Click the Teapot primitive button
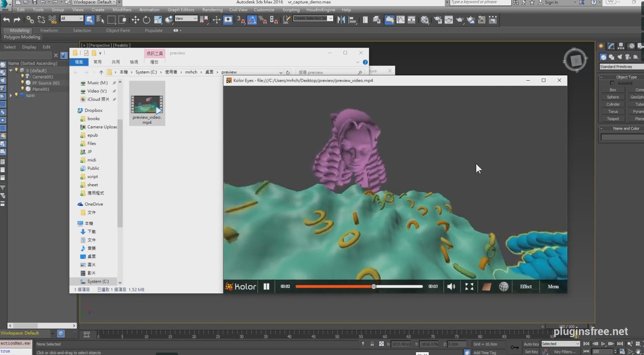This screenshot has width=644, height=355. point(613,119)
